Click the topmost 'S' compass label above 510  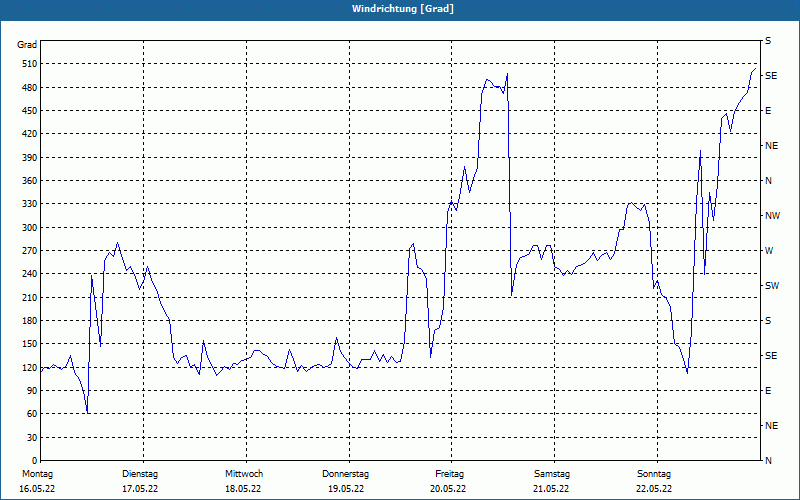pyautogui.click(x=768, y=41)
